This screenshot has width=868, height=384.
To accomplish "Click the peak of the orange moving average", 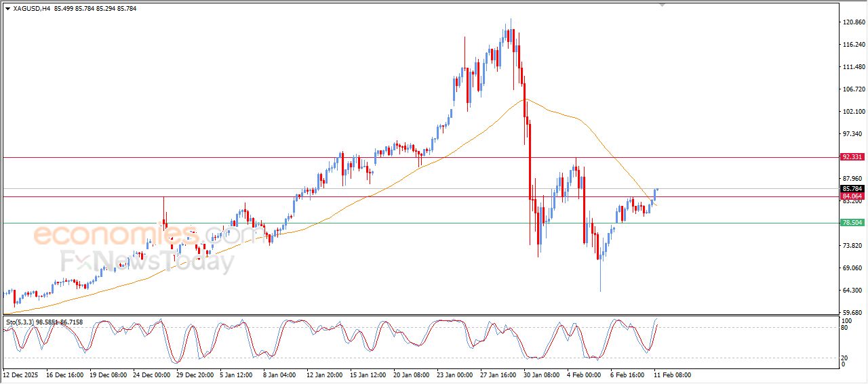I will [x=524, y=100].
